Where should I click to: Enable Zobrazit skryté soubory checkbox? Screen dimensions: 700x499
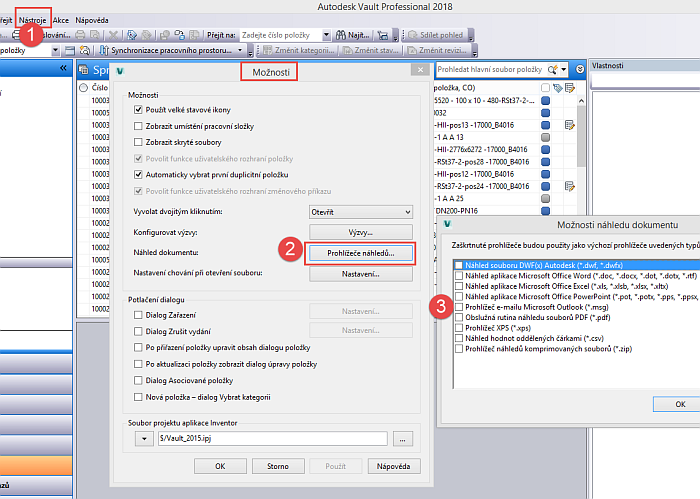coord(138,142)
